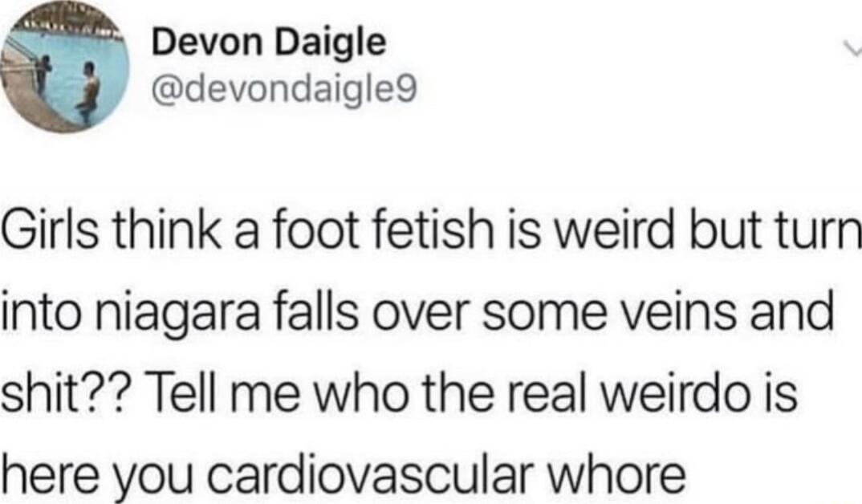Click the Devon Daigle display name
The width and height of the screenshot is (862, 504).
270,43
